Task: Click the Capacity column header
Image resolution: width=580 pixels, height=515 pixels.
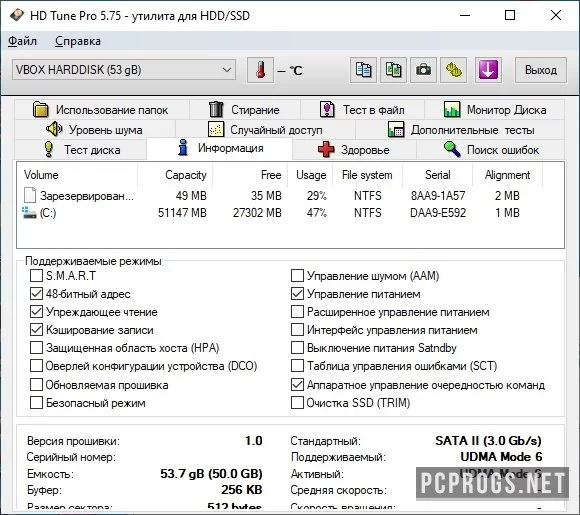Action: coord(175,175)
